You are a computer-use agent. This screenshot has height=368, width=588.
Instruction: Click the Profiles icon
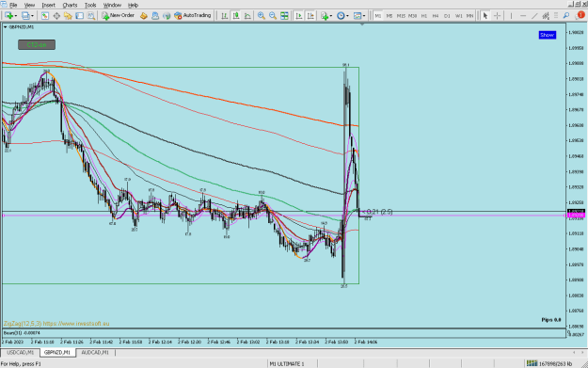click(25, 15)
